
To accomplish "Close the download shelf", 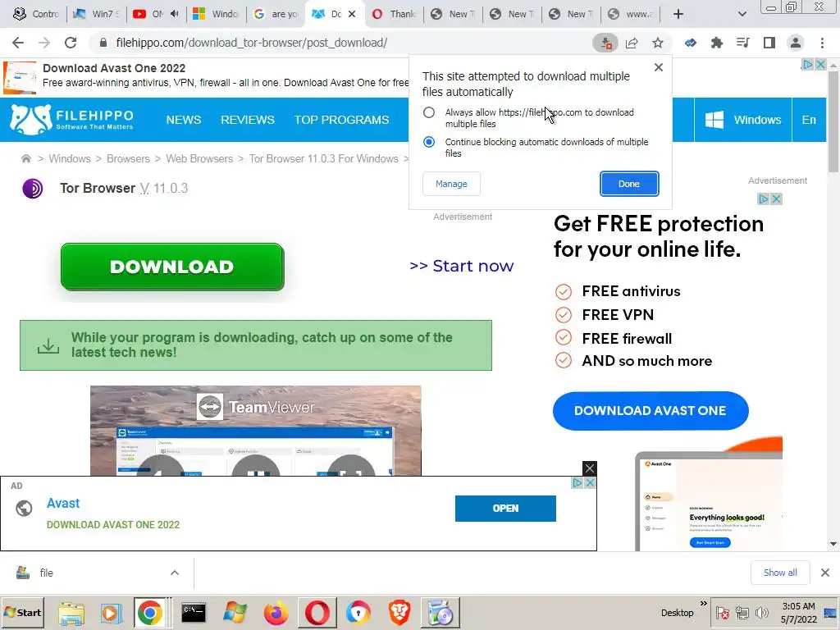I will pos(825,573).
